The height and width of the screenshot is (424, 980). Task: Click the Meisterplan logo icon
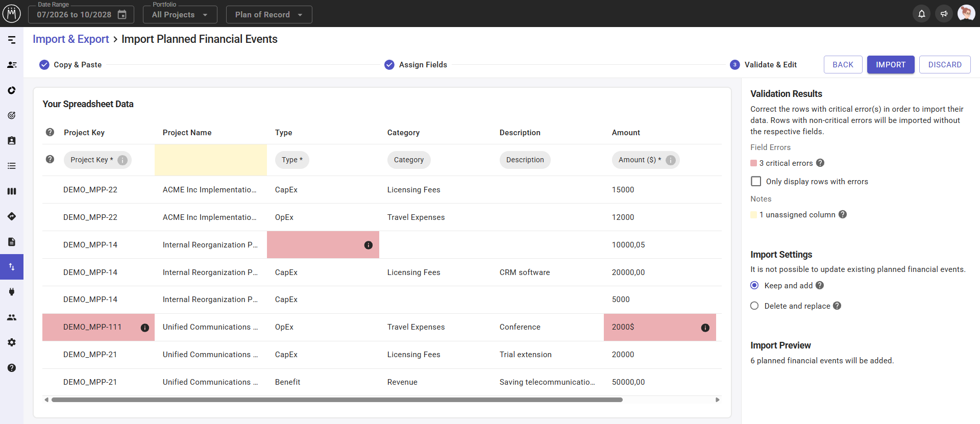[x=12, y=13]
